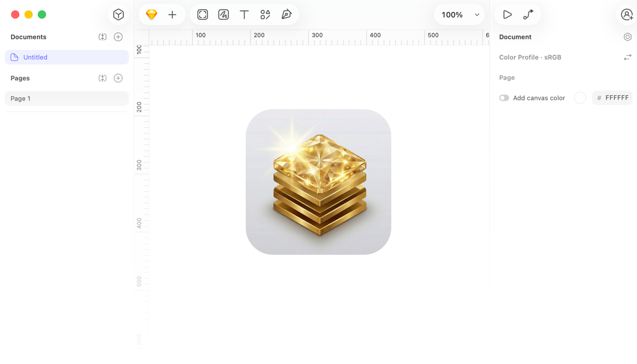Select the Pencil drawing tool
Screen dimensions: 637x364
coord(224,14)
